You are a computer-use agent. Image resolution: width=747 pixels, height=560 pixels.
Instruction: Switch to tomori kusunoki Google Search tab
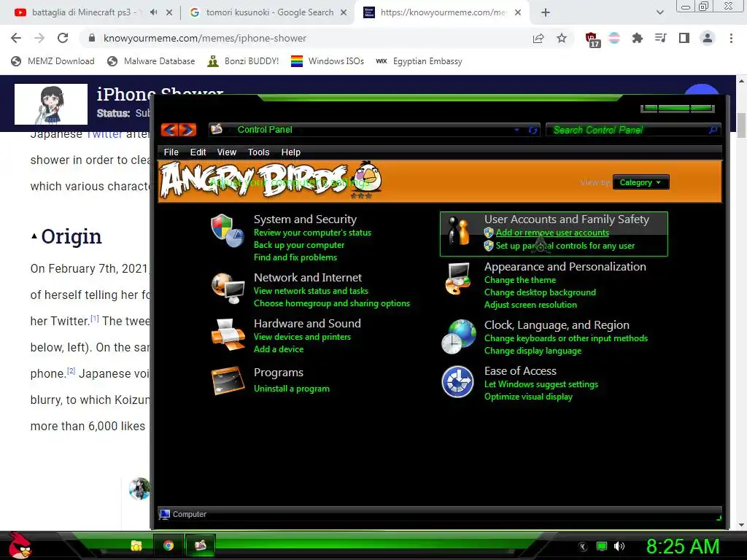point(270,12)
